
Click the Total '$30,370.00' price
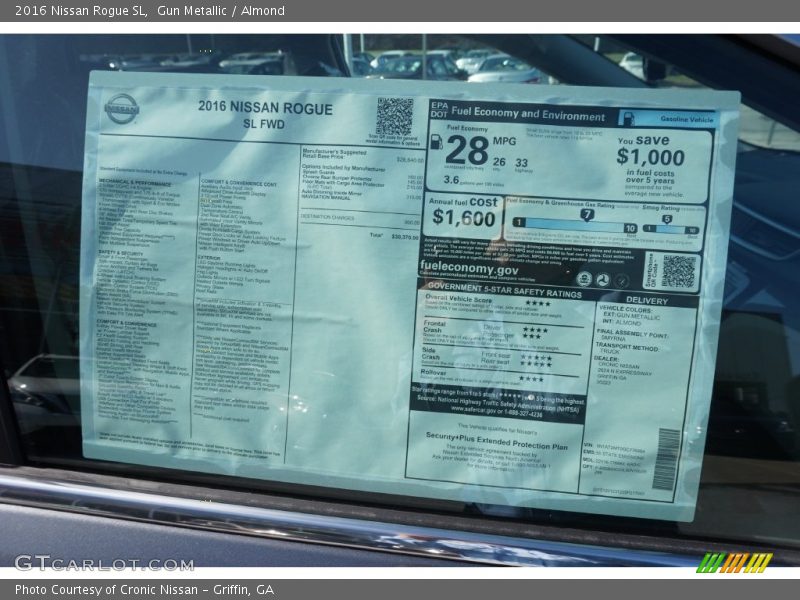pyautogui.click(x=405, y=237)
